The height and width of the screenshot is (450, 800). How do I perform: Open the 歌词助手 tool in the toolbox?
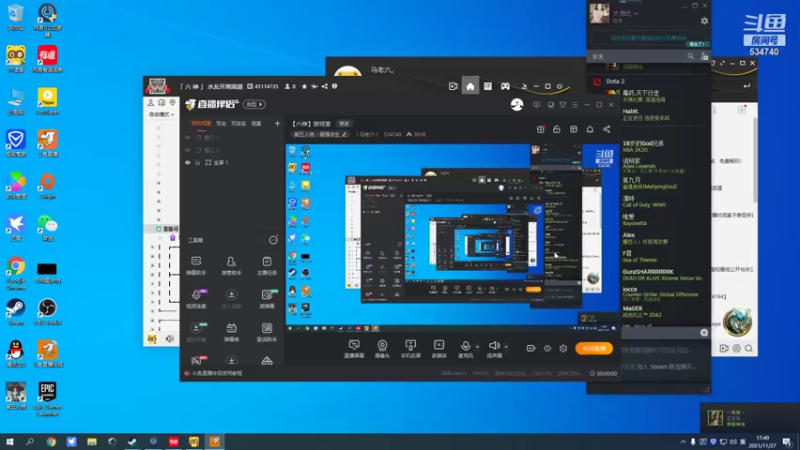[x=267, y=333]
